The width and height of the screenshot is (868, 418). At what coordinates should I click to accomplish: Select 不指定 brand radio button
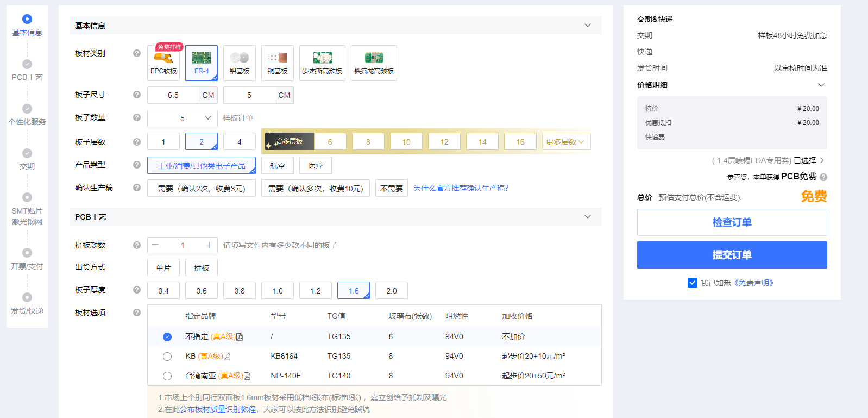(x=167, y=337)
